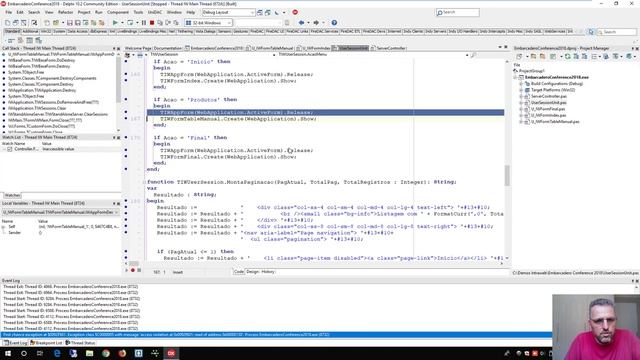Expand Build Configurations (Debug) node
The width and height of the screenshot is (640, 360).
click(521, 84)
